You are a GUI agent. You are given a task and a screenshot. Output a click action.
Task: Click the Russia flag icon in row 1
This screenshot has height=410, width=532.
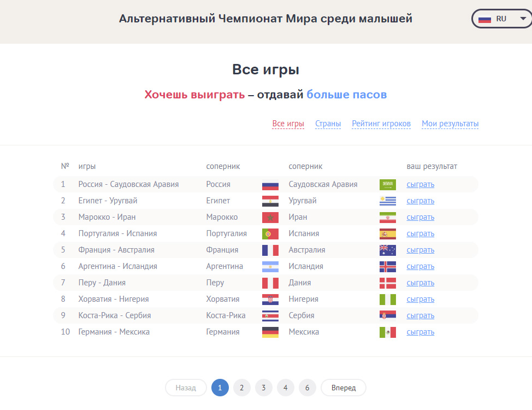tap(270, 184)
